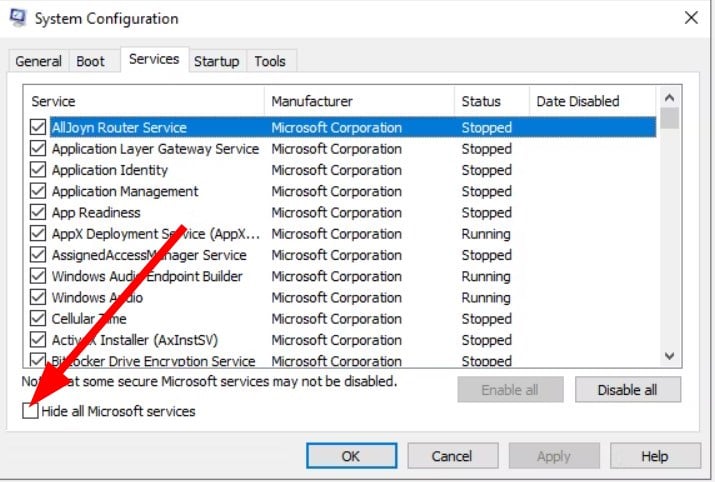Sort services by Manufacturer column

[312, 101]
